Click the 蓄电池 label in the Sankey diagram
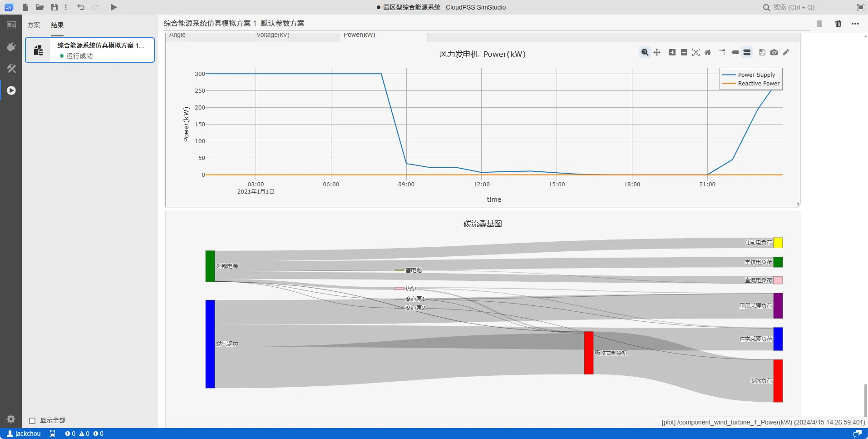This screenshot has width=868, height=439. pos(414,270)
